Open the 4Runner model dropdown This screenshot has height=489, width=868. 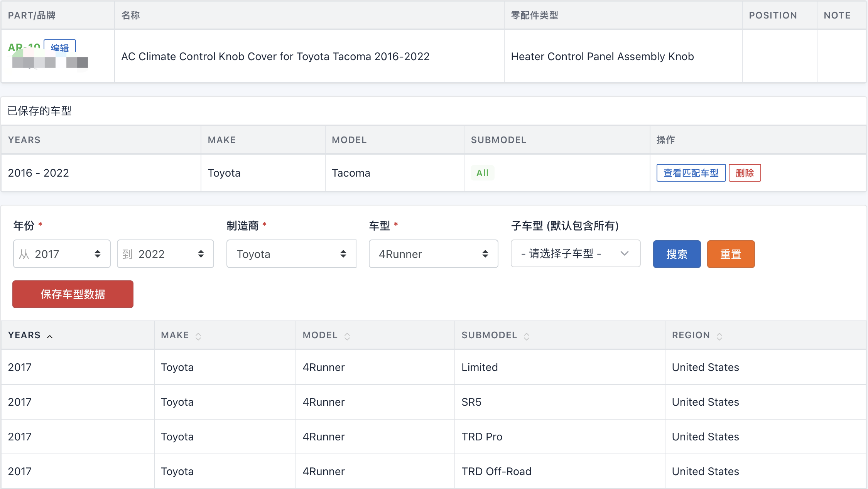[x=433, y=254]
